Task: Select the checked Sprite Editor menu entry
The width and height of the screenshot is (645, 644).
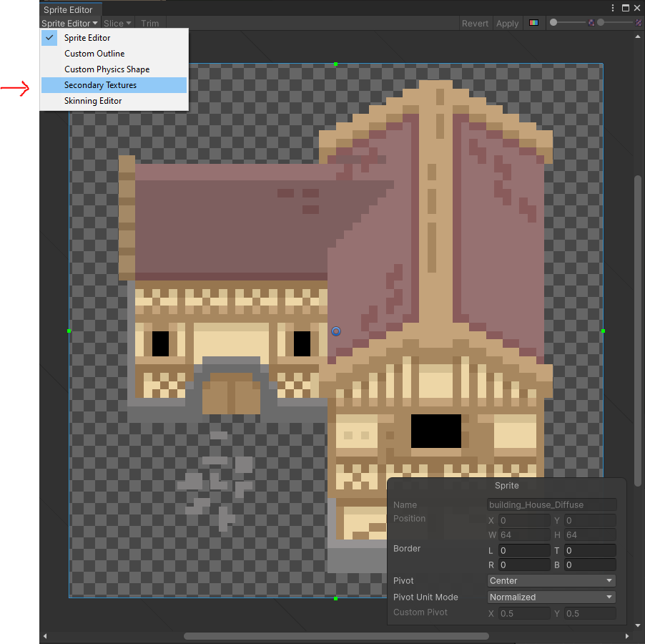Action: pyautogui.click(x=87, y=38)
